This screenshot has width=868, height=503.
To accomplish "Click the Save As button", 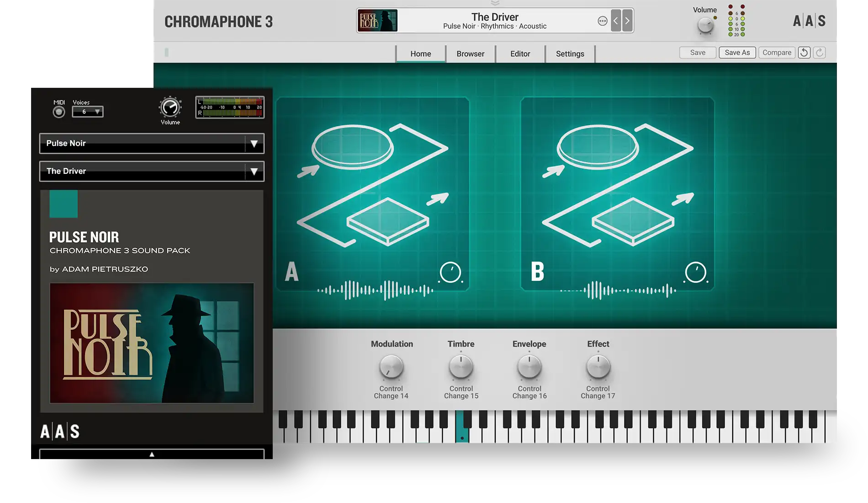I will [737, 53].
